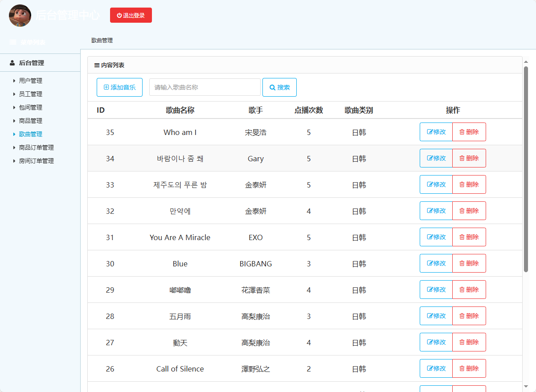This screenshot has width=536, height=392.
Task: Click the power icon on 退出登录 button
Action: [x=119, y=15]
